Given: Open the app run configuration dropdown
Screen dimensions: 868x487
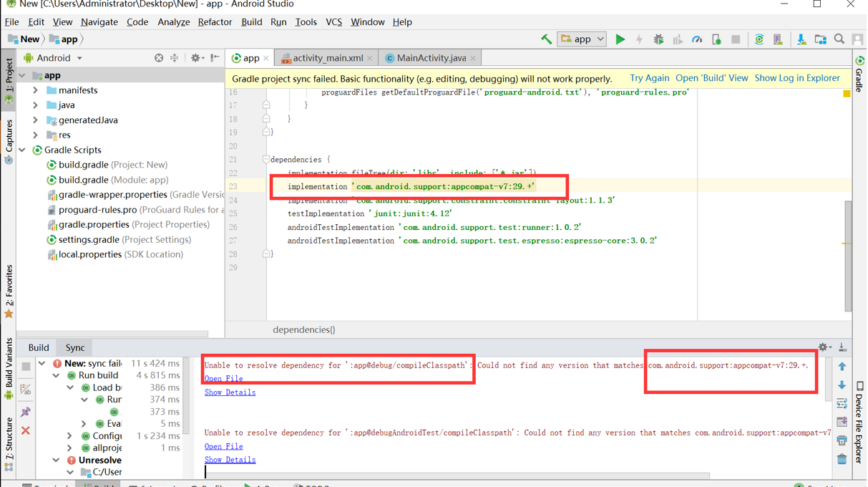Looking at the screenshot, I should tap(582, 39).
